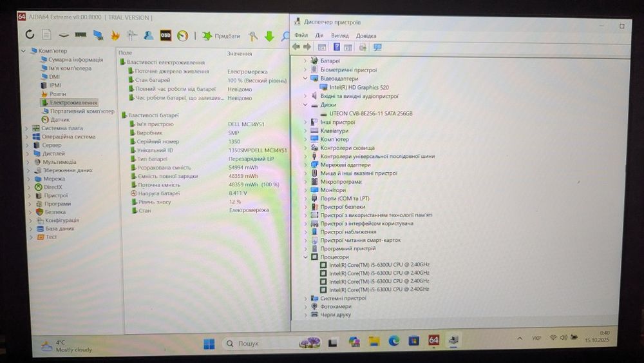Screen dimensions: 644x363
Task: Collapse the Комп'ютер tree node in AIDA64
Action: [x=23, y=50]
